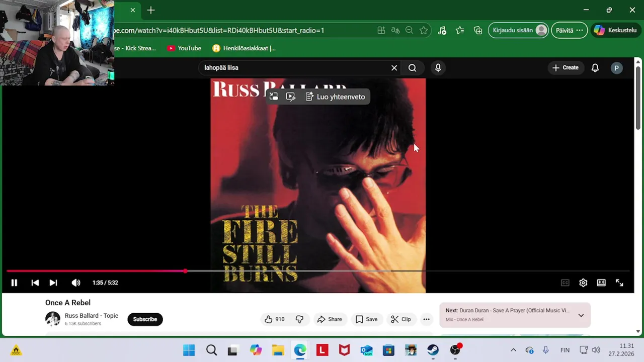The height and width of the screenshot is (362, 644).
Task: Open Windows taskbar search
Action: pyautogui.click(x=211, y=350)
